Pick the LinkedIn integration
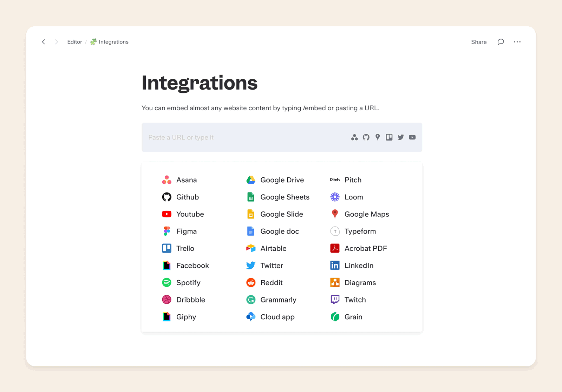 (352, 266)
